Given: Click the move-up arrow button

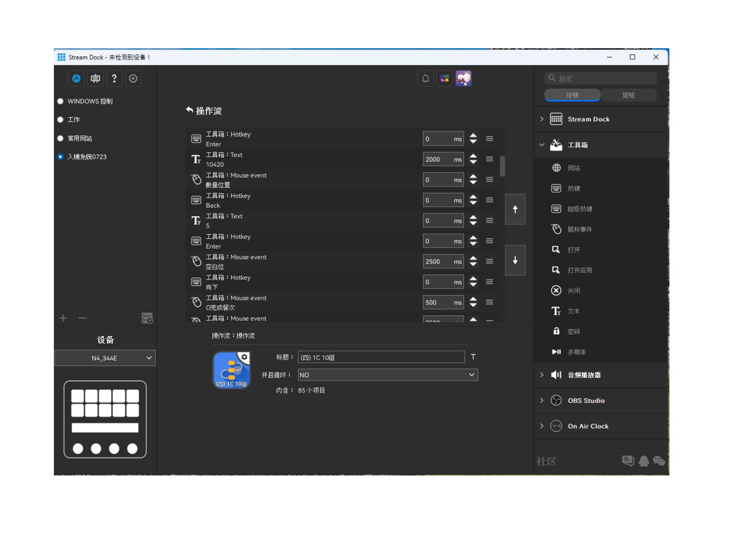Looking at the screenshot, I should [x=515, y=209].
